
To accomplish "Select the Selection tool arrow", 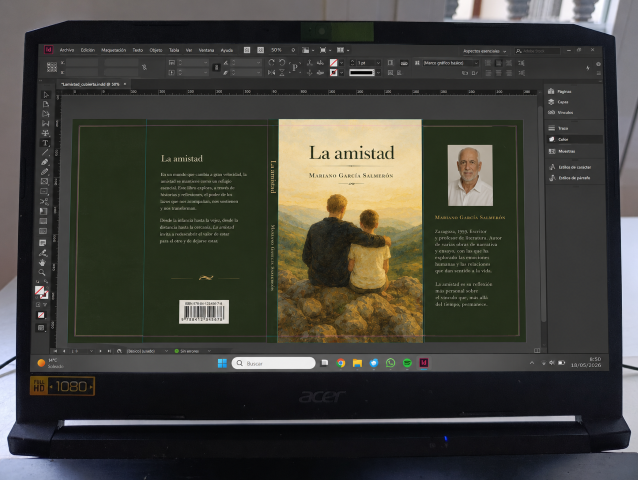I will point(46,94).
